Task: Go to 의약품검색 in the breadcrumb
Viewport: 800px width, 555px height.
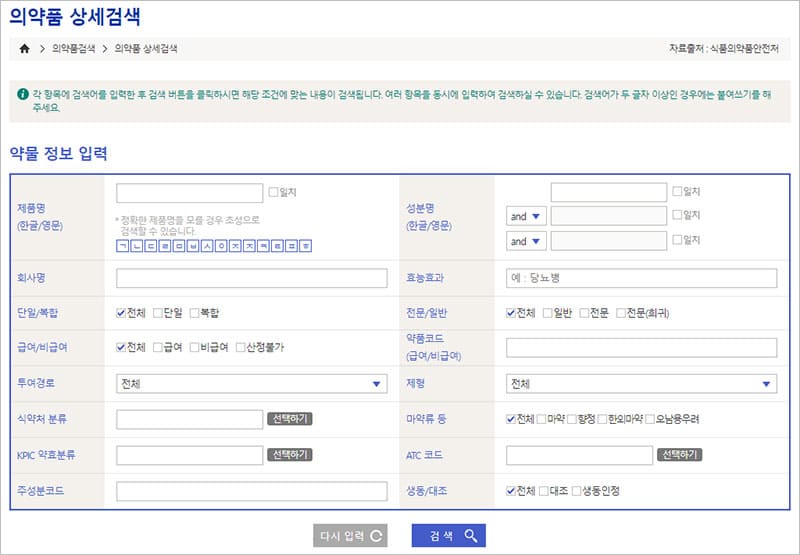Action: (73, 48)
